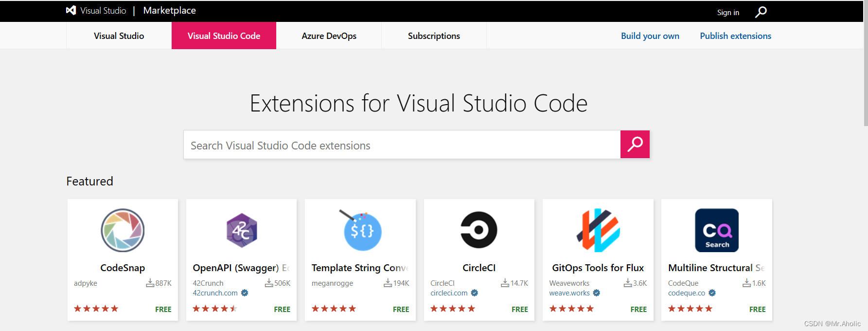Image resolution: width=868 pixels, height=331 pixels.
Task: Click CodeSnap star rating
Action: coord(96,309)
